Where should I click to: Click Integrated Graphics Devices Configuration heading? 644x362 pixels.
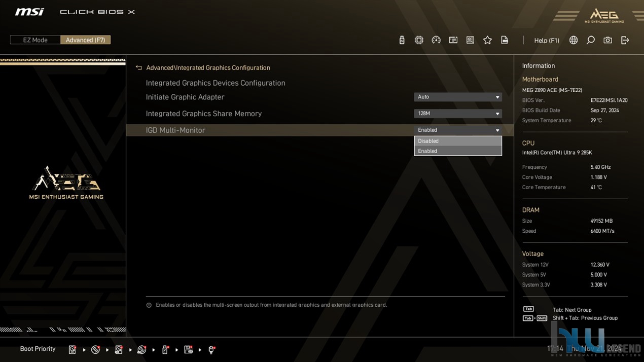(216, 83)
